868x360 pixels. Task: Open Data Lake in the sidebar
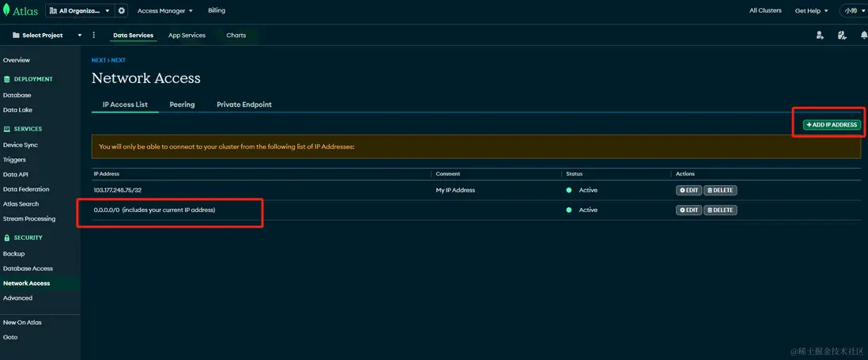click(x=17, y=110)
